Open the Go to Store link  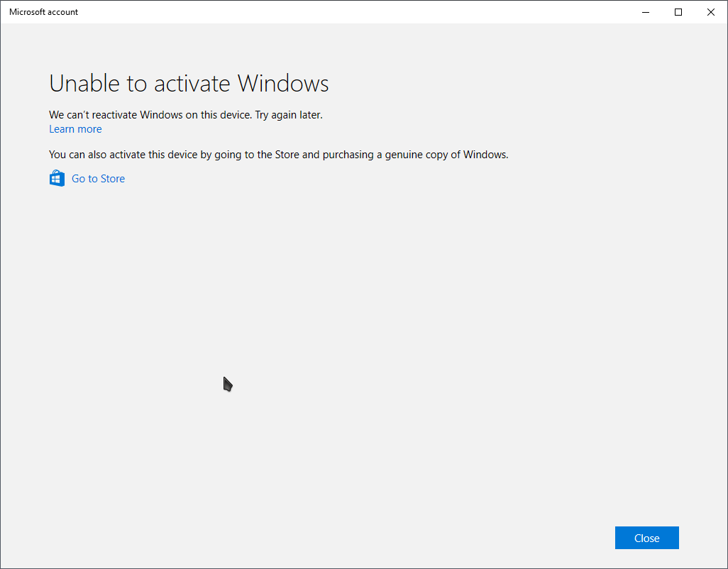[x=98, y=179]
